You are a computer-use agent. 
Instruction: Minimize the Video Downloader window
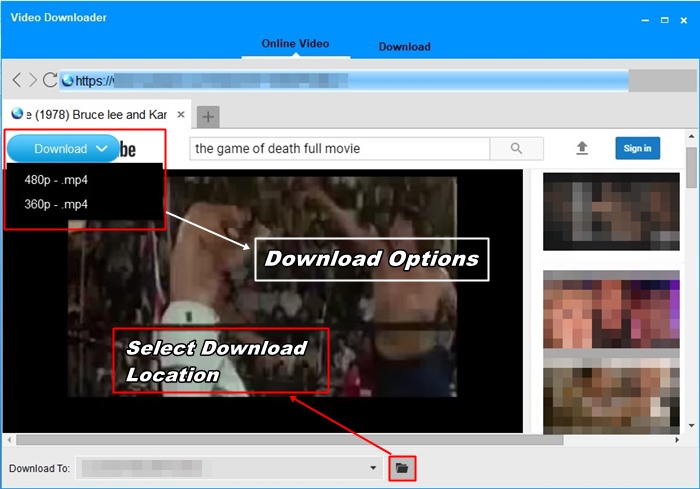pyautogui.click(x=645, y=20)
